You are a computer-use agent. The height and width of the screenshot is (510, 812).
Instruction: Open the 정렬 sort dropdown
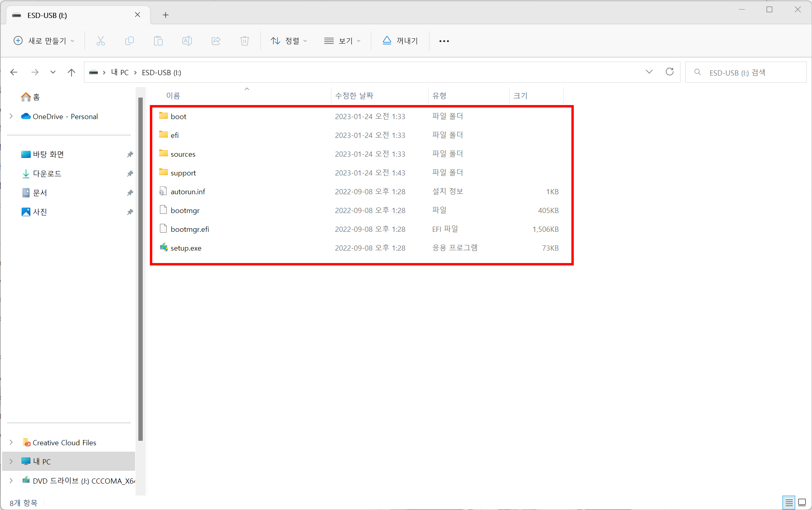(x=289, y=41)
